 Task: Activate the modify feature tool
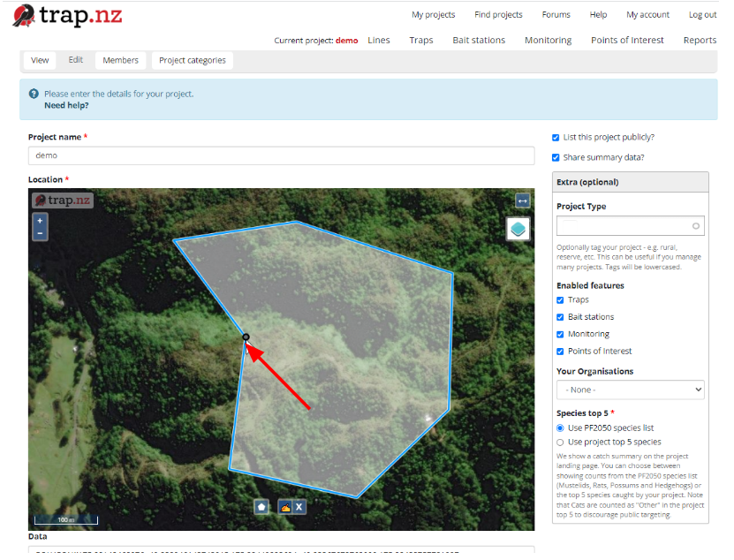(x=285, y=507)
